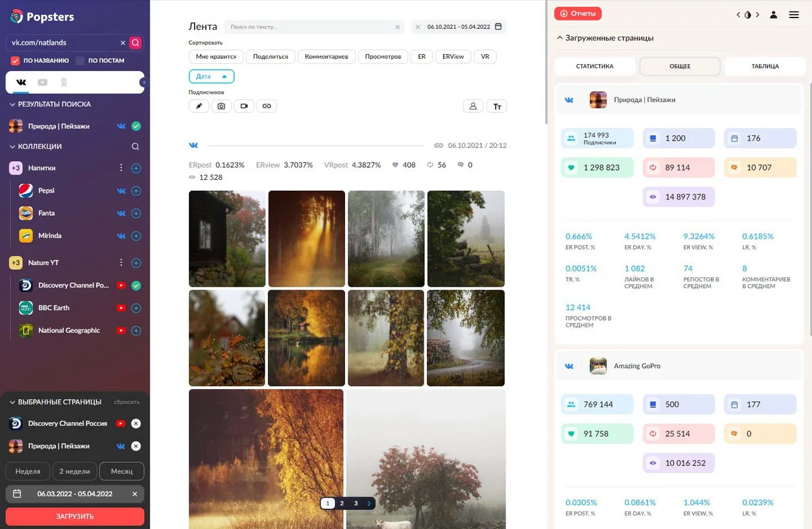
Task: Filter feed by text posts pencil icon
Action: 199,106
